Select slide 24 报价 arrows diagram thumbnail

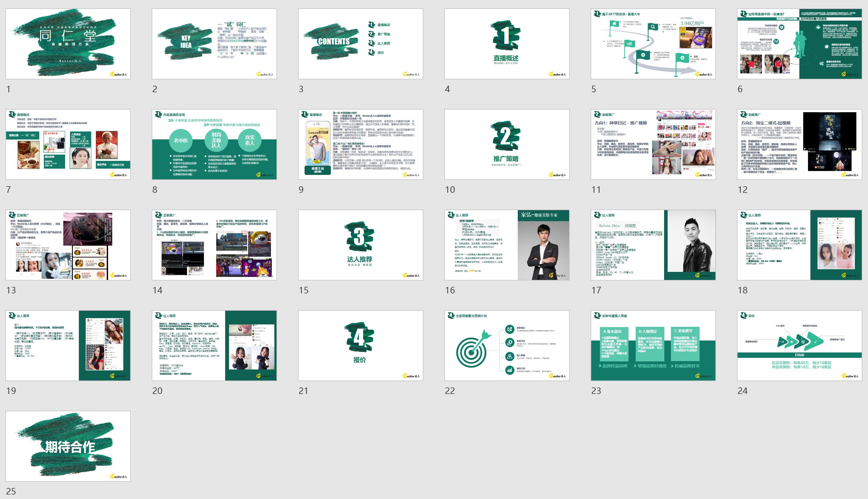coord(799,346)
